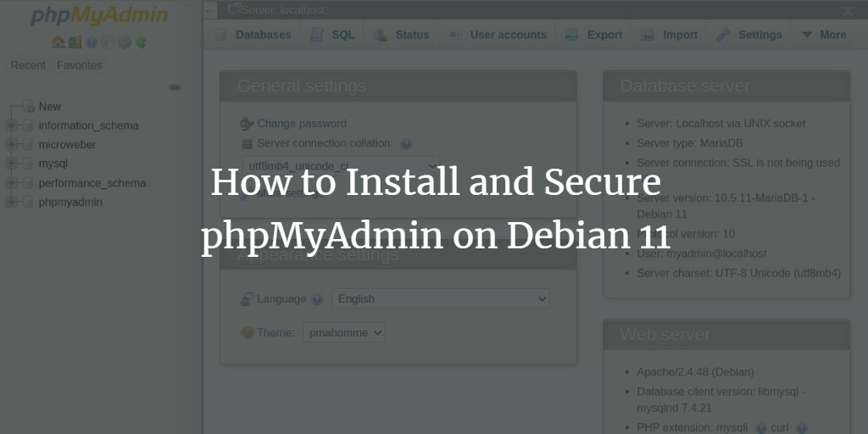Click the performance_schema database icon
Image resolution: width=868 pixels, height=434 pixels.
pyautogui.click(x=28, y=183)
